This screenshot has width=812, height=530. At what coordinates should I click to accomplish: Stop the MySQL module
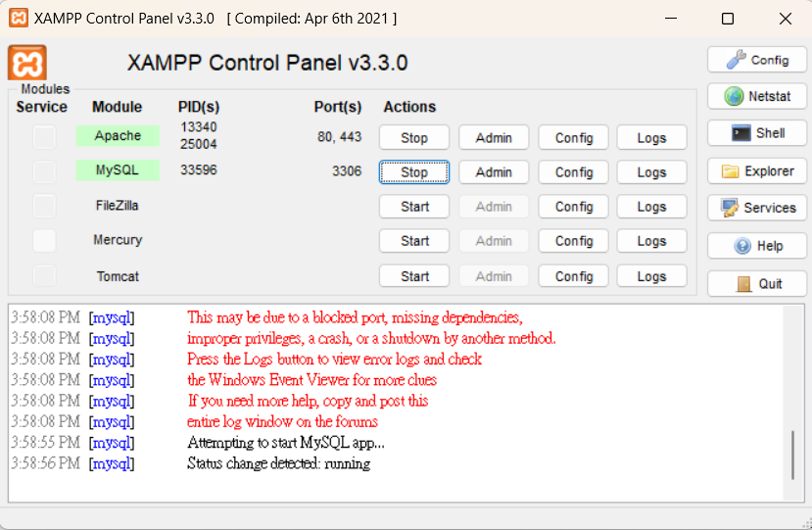coord(414,172)
